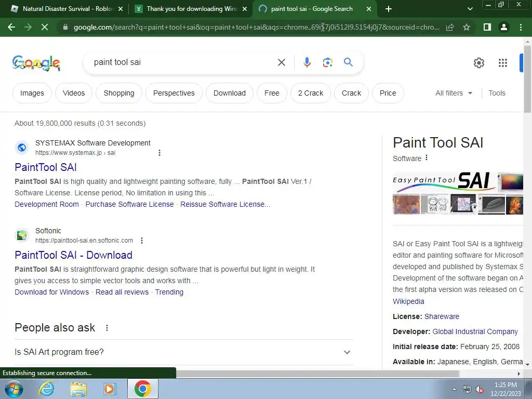
Task: Show hidden tray icons arrow
Action: coord(454,390)
